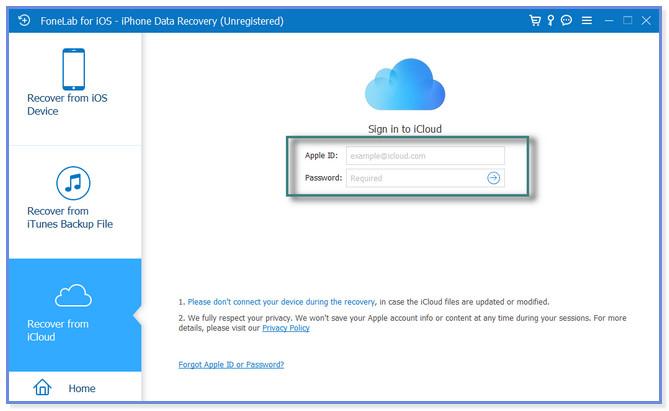
Task: Click the 'Apple ID:' label
Action: pos(321,155)
